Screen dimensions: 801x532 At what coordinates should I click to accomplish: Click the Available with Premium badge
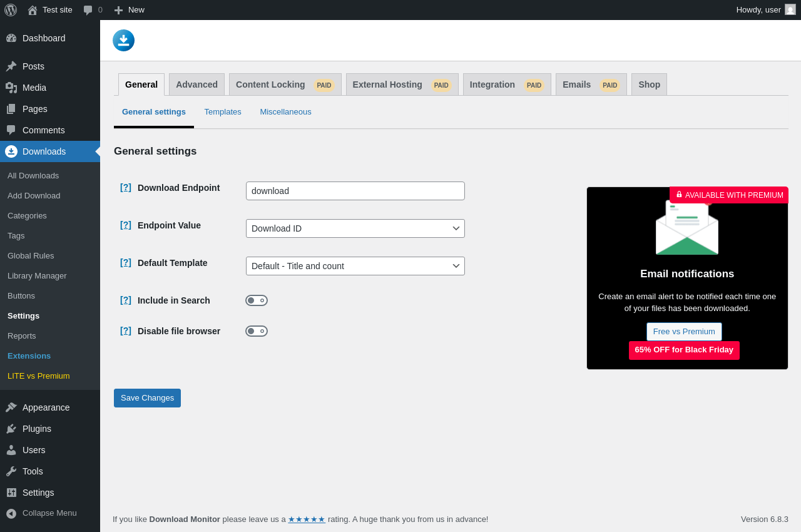[729, 195]
